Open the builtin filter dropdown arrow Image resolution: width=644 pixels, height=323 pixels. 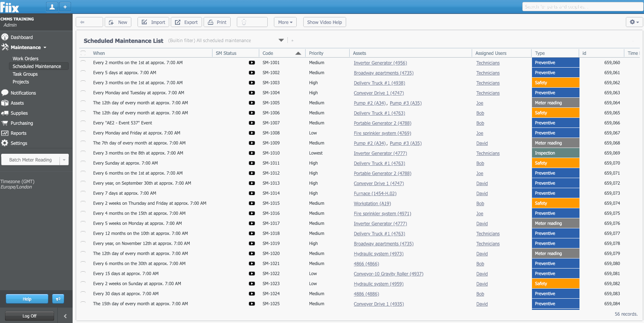[x=281, y=40]
